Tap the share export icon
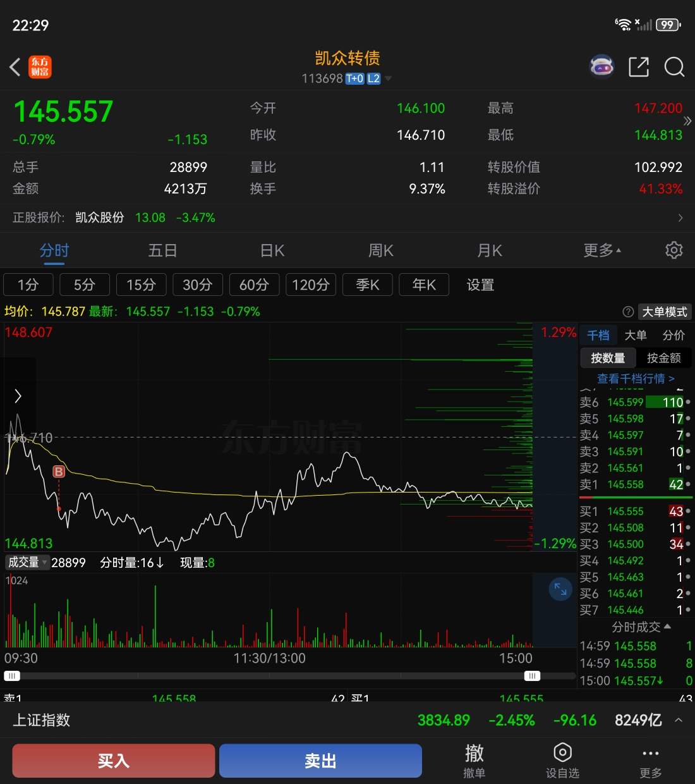Image resolution: width=695 pixels, height=784 pixels. pos(639,66)
